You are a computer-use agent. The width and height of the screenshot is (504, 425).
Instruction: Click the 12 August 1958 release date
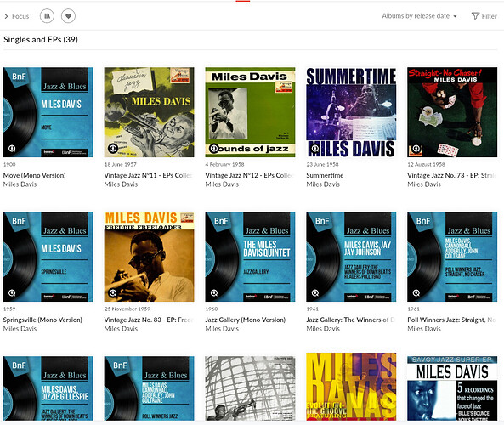426,164
